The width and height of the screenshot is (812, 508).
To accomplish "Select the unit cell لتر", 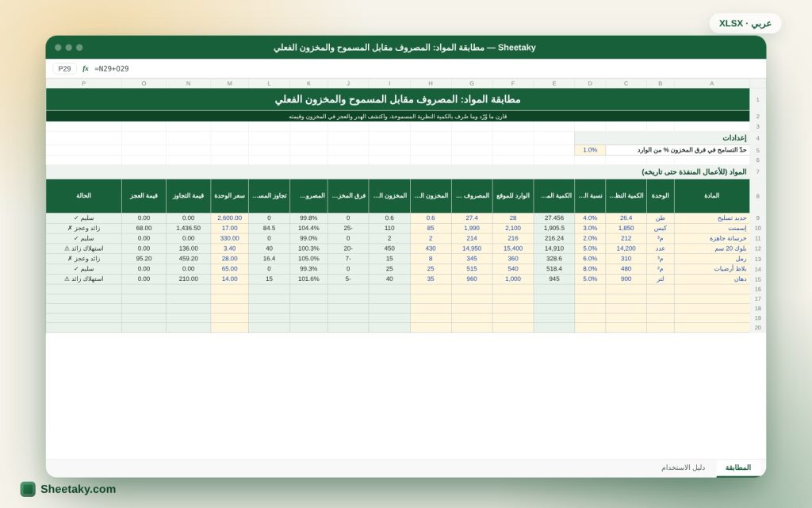I will click(x=661, y=279).
